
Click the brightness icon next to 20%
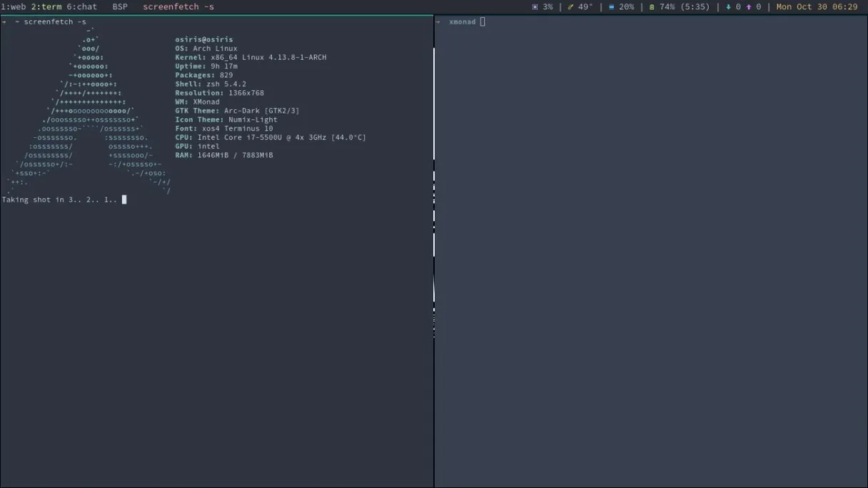click(x=612, y=6)
